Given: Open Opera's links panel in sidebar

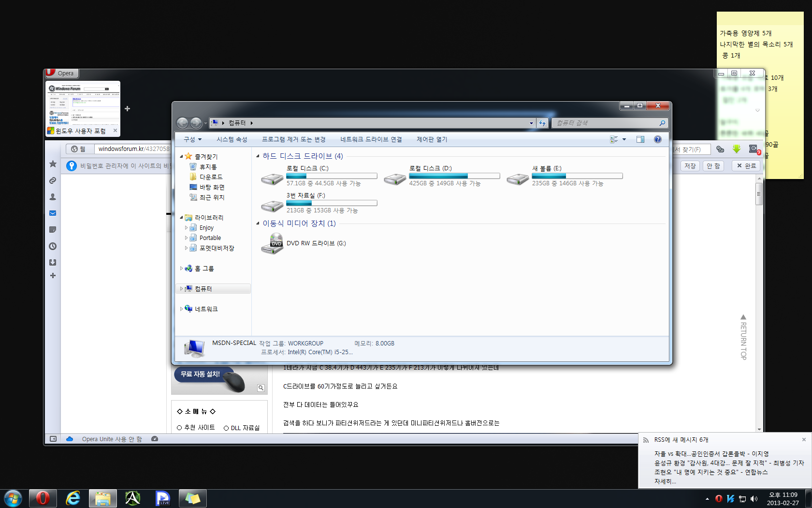Looking at the screenshot, I should click(53, 180).
